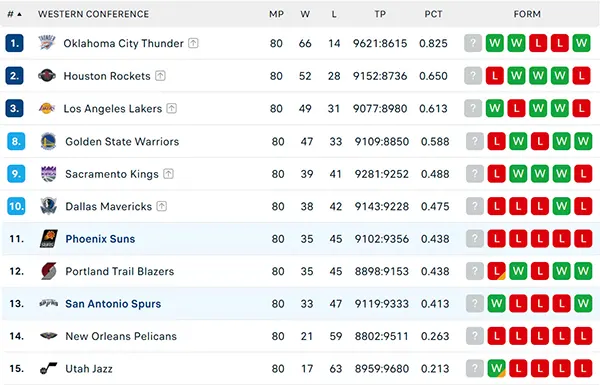Open the Dallas Mavericks team page
The height and width of the screenshot is (385, 600).
109,207
